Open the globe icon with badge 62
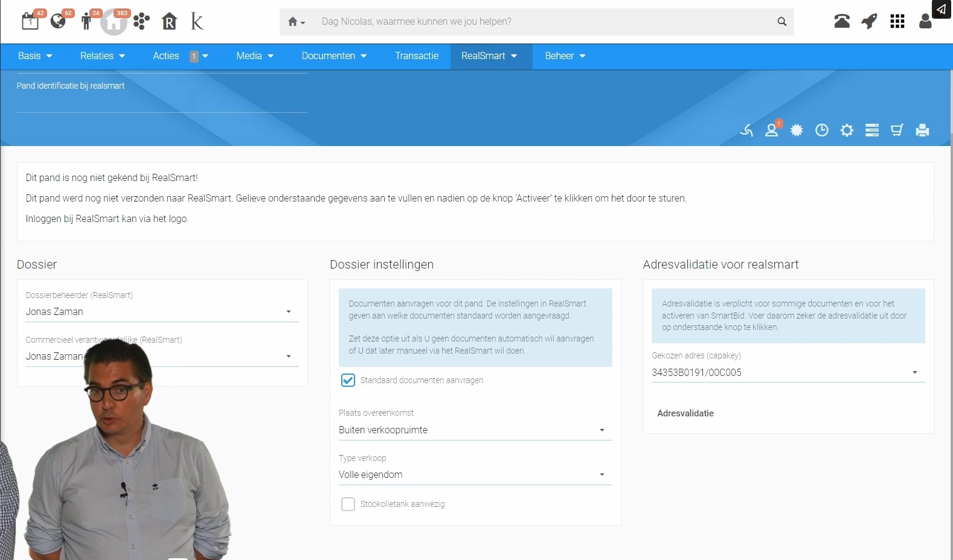The width and height of the screenshot is (953, 560). click(58, 22)
